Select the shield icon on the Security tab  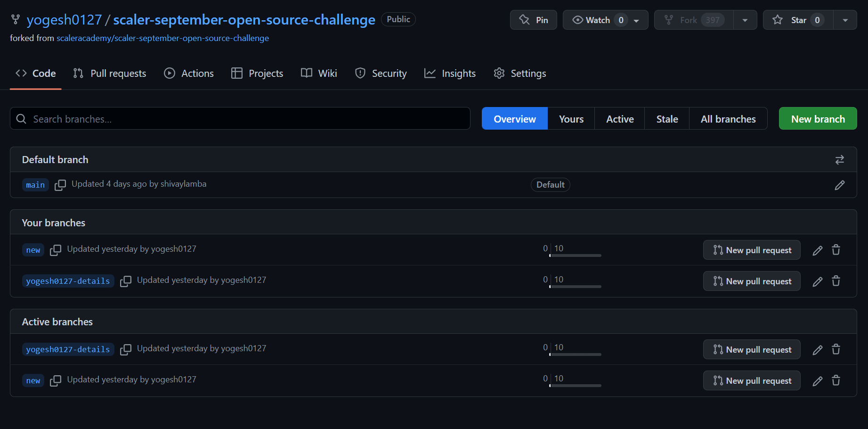pos(360,73)
